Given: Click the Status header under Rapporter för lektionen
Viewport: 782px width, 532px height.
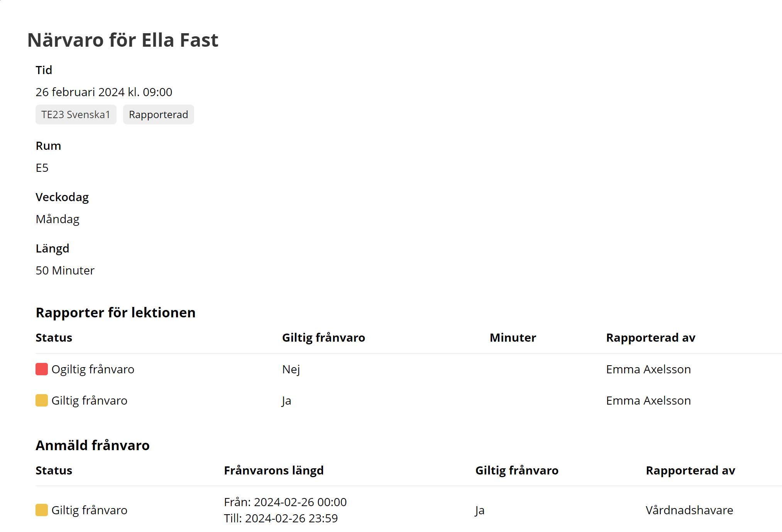Looking at the screenshot, I should click(54, 338).
